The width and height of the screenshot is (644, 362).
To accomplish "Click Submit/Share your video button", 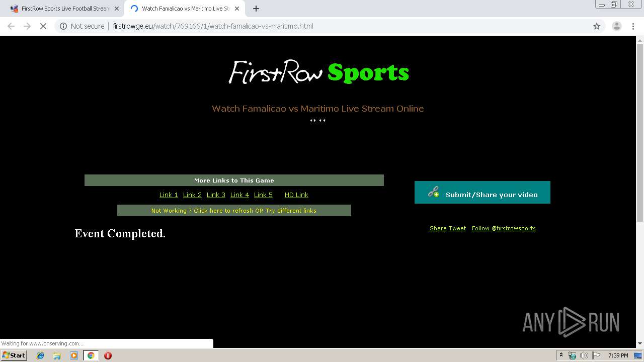I will [x=482, y=193].
